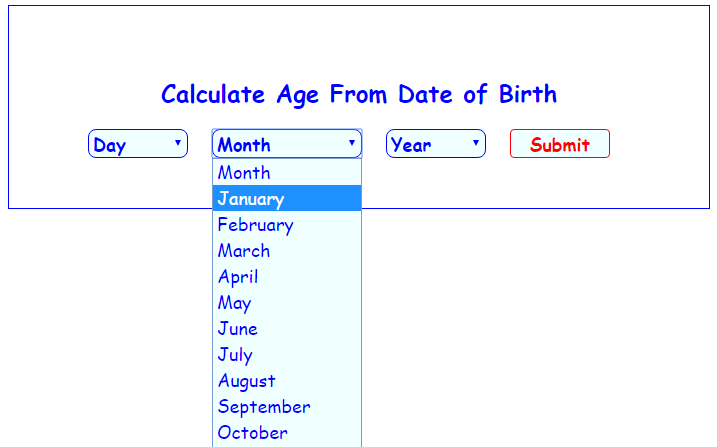
Task: Choose June from the dropdown
Action: (287, 328)
